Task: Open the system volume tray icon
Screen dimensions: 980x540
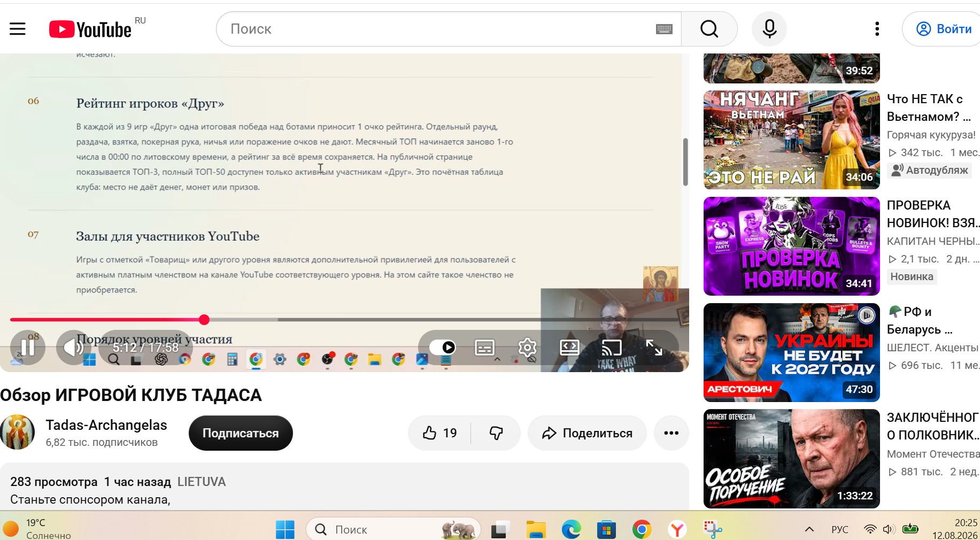Action: 889,529
